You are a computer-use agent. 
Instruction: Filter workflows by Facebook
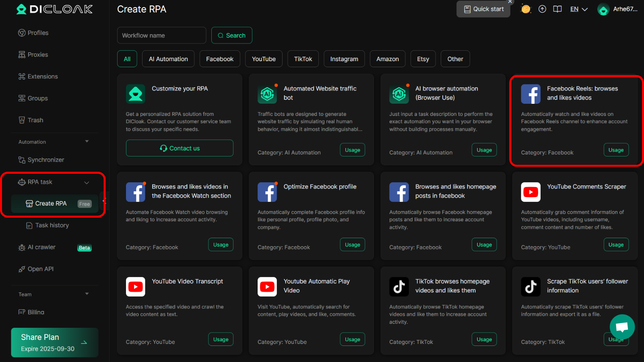(x=220, y=59)
